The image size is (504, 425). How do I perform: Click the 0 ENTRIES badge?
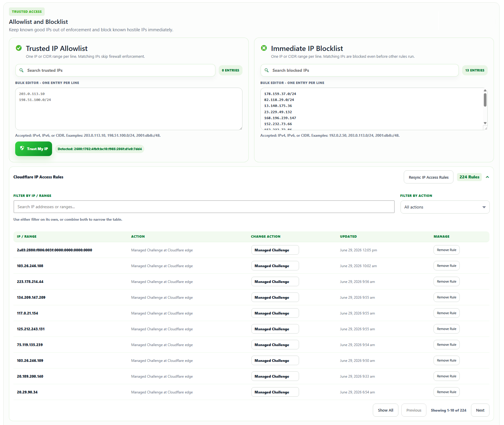coord(231,70)
